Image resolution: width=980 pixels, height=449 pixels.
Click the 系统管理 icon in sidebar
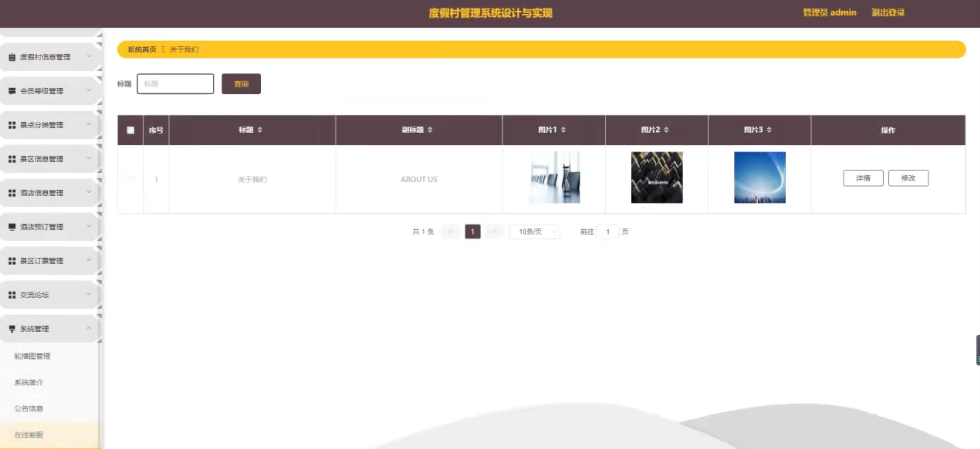pyautogui.click(x=12, y=329)
